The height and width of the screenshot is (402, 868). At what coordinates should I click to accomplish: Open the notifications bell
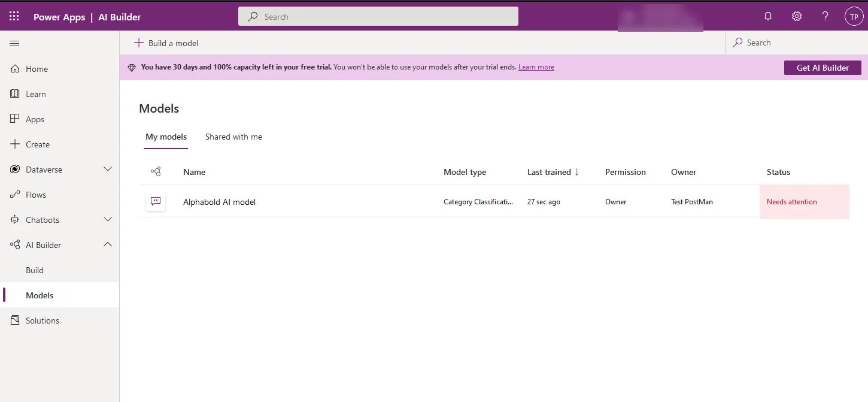pyautogui.click(x=768, y=17)
